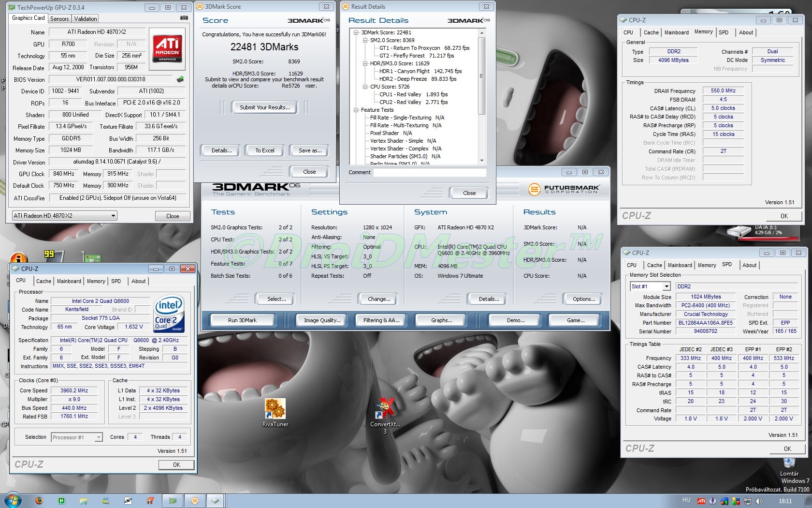The image size is (812, 508).
Task: Open the ATI Radeon HD 4870 X2 dropdown
Action: (64, 216)
